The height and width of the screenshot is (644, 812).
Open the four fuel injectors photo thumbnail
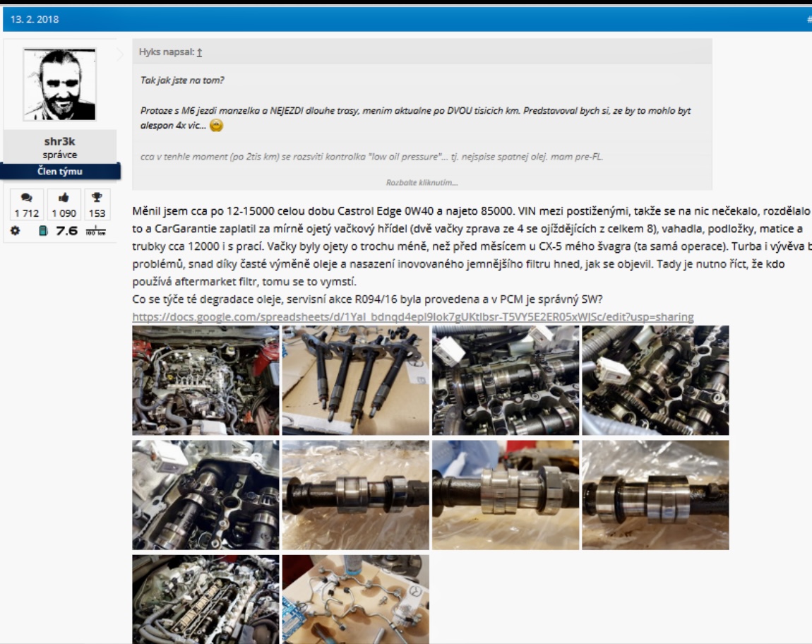tap(355, 380)
